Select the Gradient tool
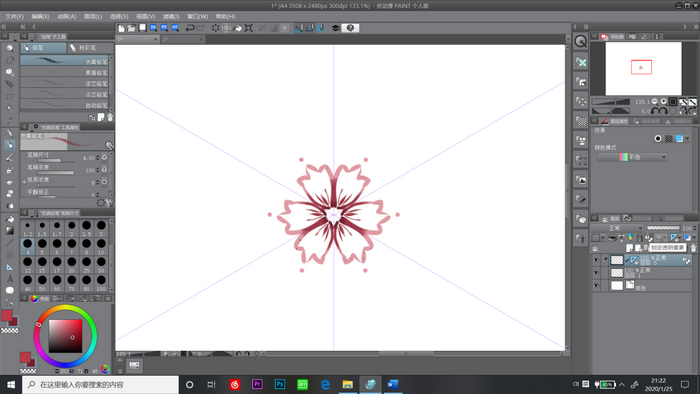Viewport: 700px width, 394px height. click(x=10, y=231)
